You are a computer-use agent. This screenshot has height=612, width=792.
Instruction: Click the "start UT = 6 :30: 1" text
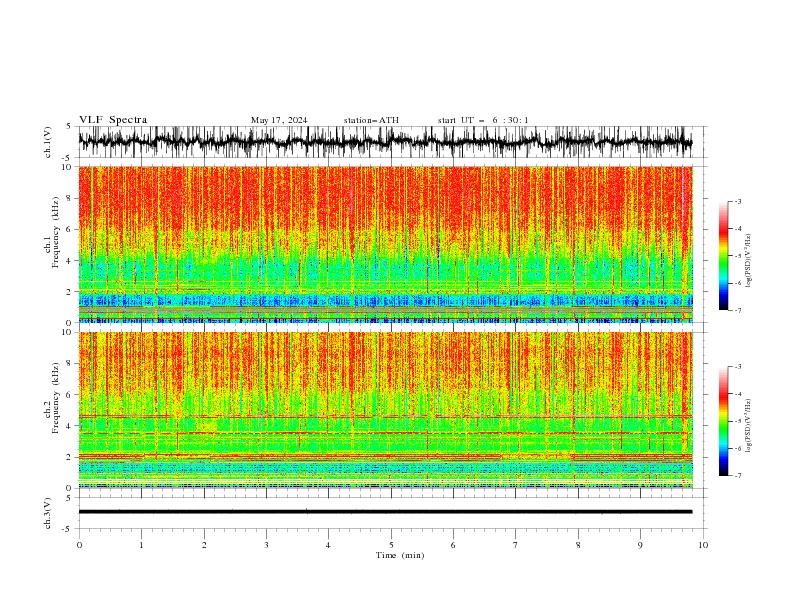click(483, 120)
